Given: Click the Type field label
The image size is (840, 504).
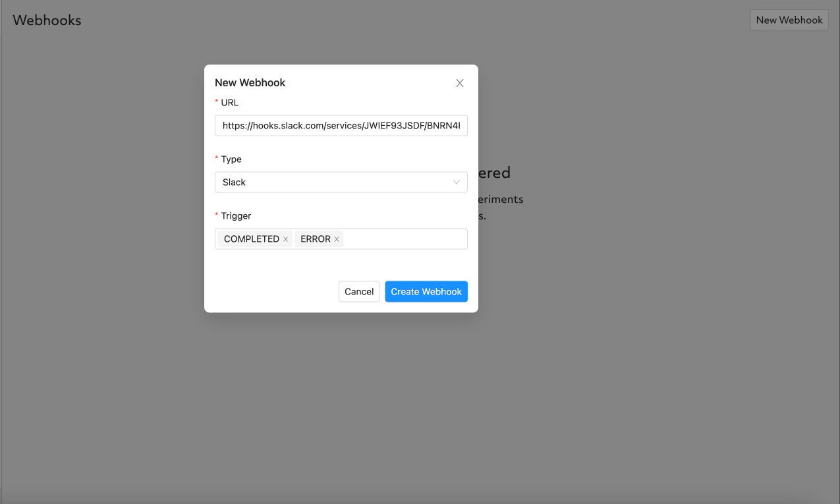Looking at the screenshot, I should (231, 159).
